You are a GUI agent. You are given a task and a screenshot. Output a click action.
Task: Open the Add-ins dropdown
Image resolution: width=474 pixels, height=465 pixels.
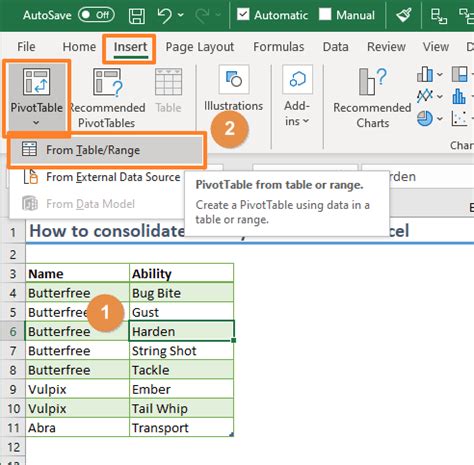tap(297, 113)
